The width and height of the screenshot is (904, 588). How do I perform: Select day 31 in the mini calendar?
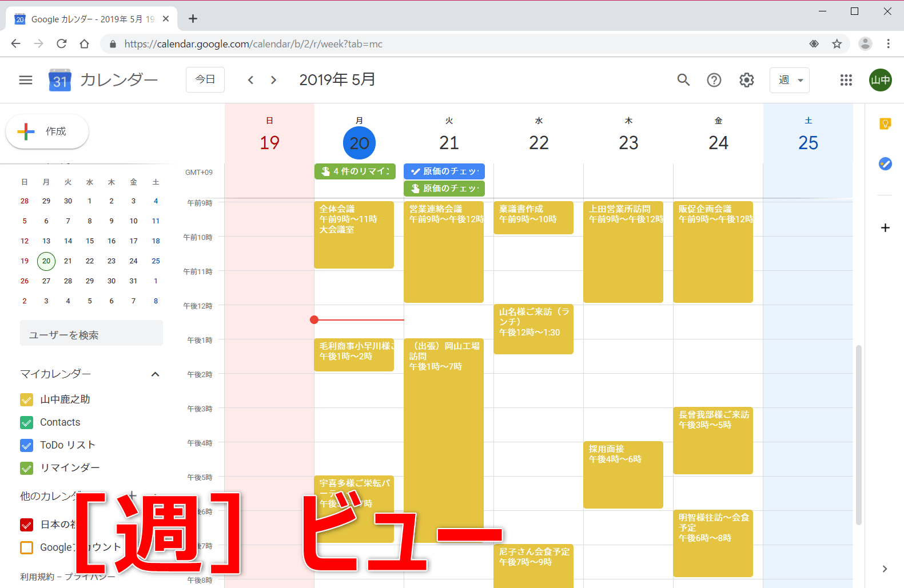point(133,281)
